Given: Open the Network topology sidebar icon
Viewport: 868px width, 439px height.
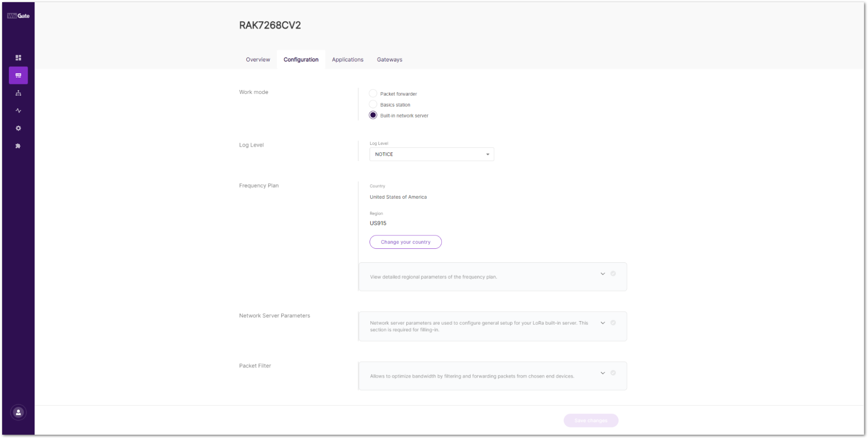Looking at the screenshot, I should [19, 93].
